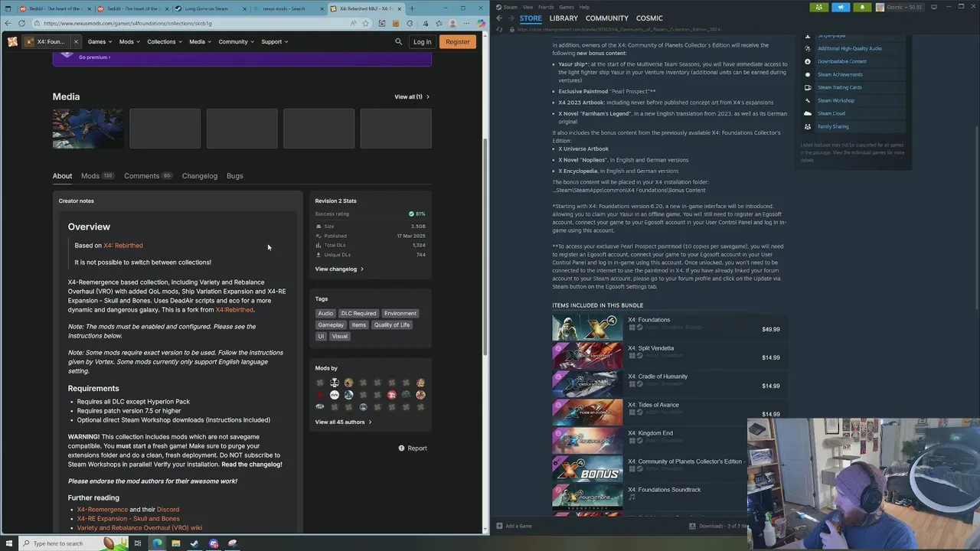Open Steam View menu
Image resolution: width=980 pixels, height=551 pixels.
click(x=528, y=7)
